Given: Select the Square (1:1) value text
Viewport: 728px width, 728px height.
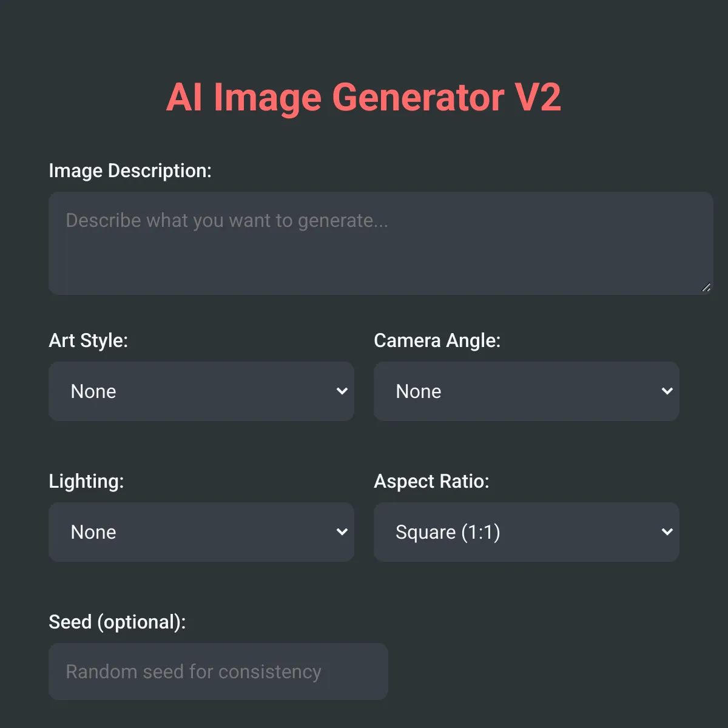Looking at the screenshot, I should [448, 533].
